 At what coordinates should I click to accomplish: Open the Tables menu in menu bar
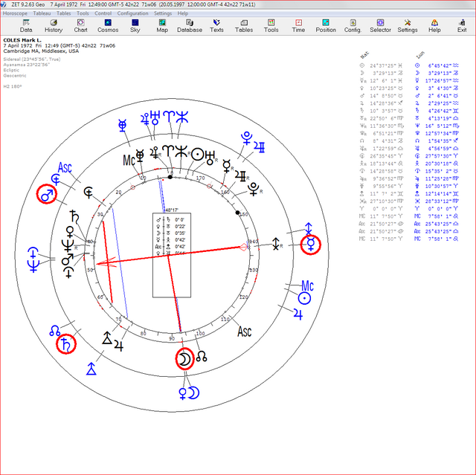click(x=63, y=13)
